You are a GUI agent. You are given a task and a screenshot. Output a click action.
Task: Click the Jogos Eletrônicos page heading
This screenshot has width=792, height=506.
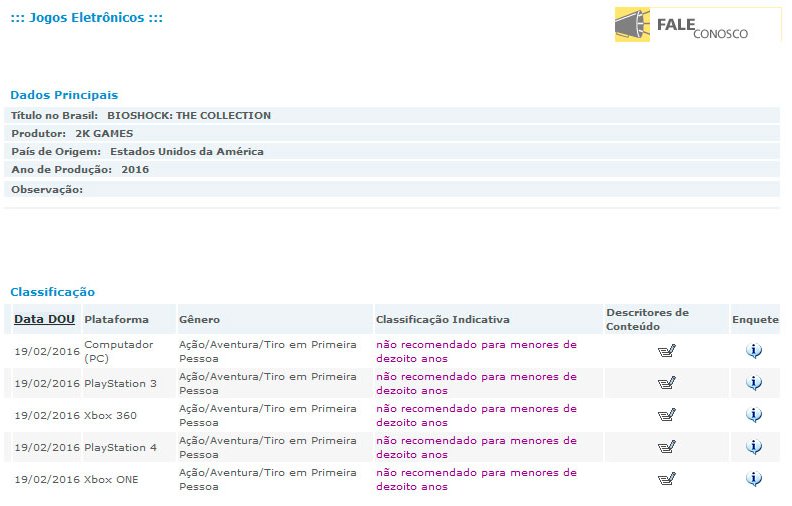86,18
